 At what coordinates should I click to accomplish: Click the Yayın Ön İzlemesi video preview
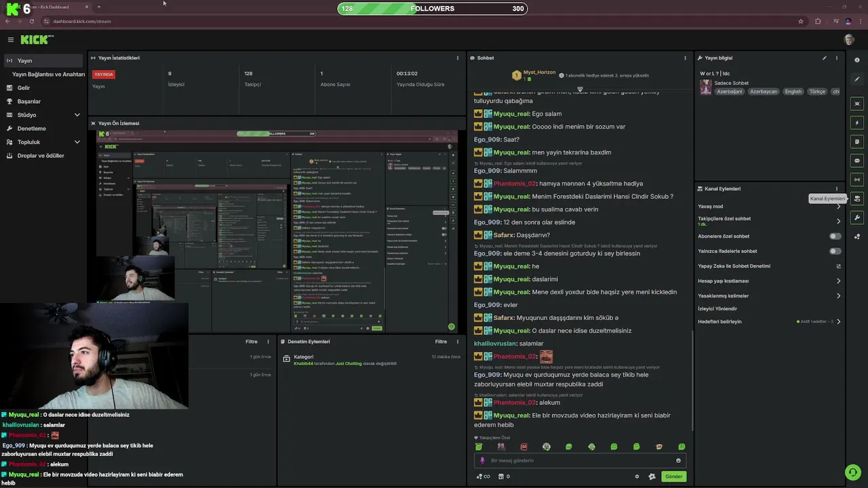click(x=277, y=231)
